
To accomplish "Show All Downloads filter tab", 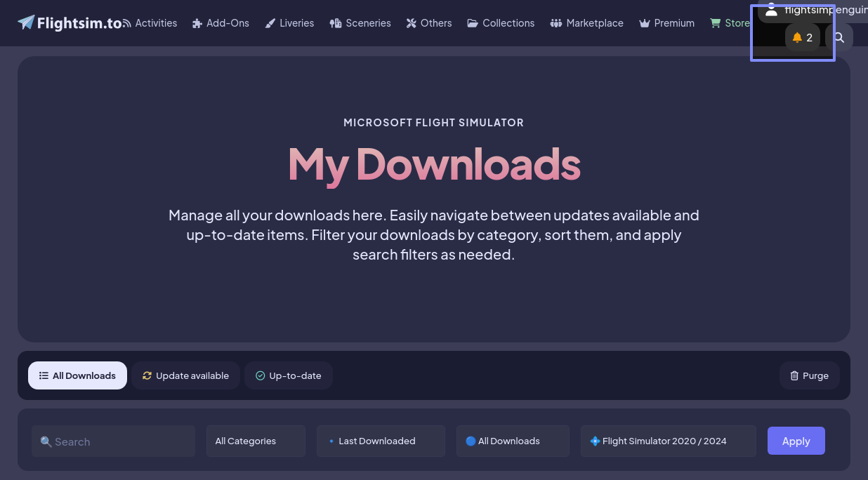I will point(77,375).
